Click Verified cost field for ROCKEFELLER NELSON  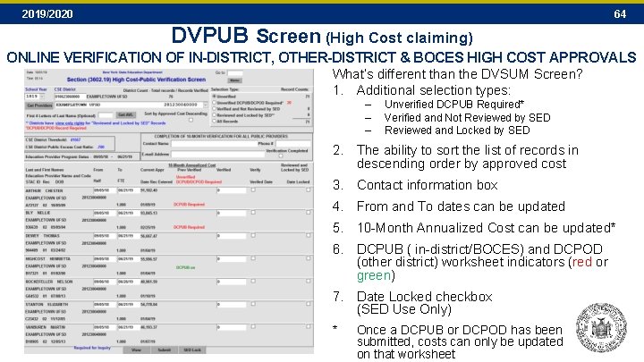coord(232,282)
